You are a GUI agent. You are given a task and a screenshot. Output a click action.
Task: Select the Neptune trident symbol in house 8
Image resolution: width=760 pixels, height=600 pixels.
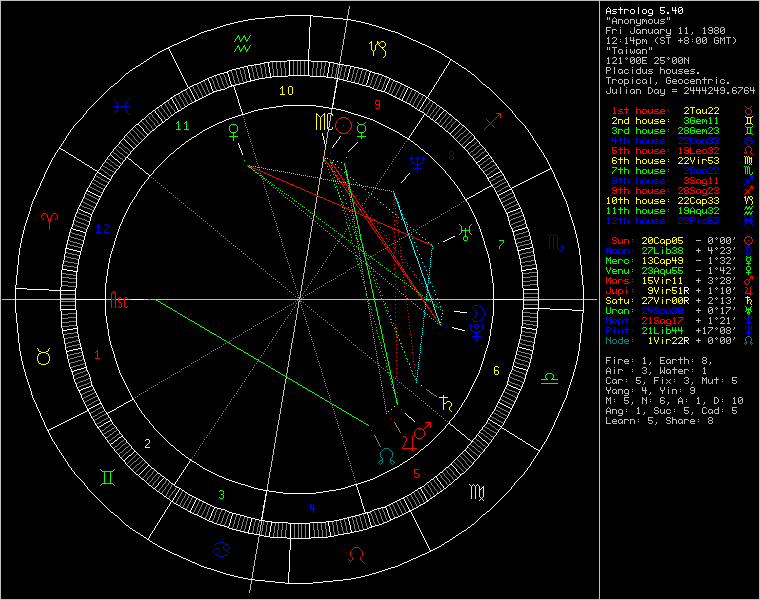point(417,163)
